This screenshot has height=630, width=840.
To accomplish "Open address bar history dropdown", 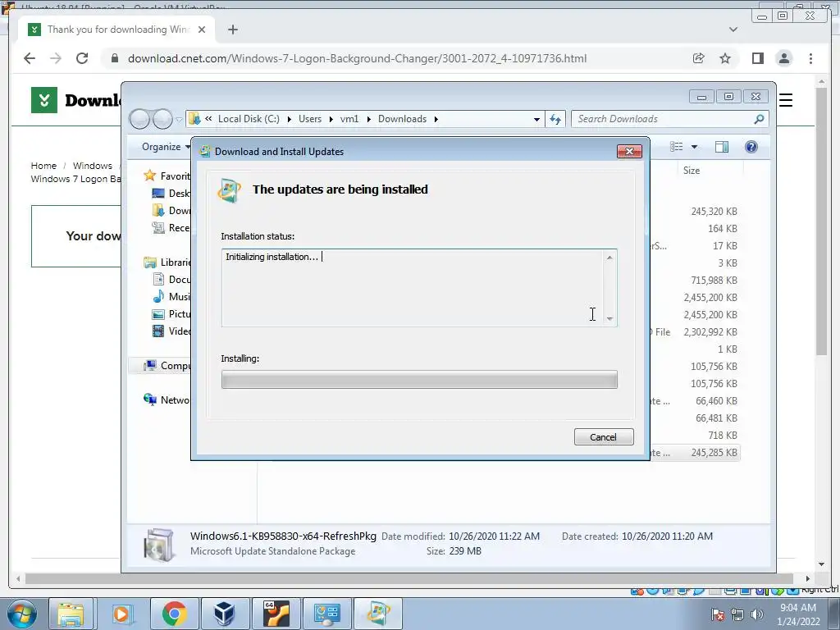I will pos(536,120).
